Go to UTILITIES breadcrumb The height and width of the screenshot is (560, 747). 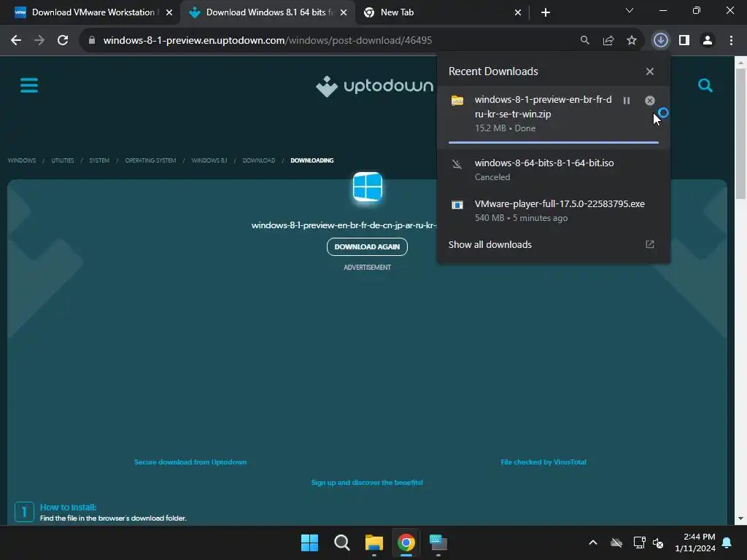[63, 160]
